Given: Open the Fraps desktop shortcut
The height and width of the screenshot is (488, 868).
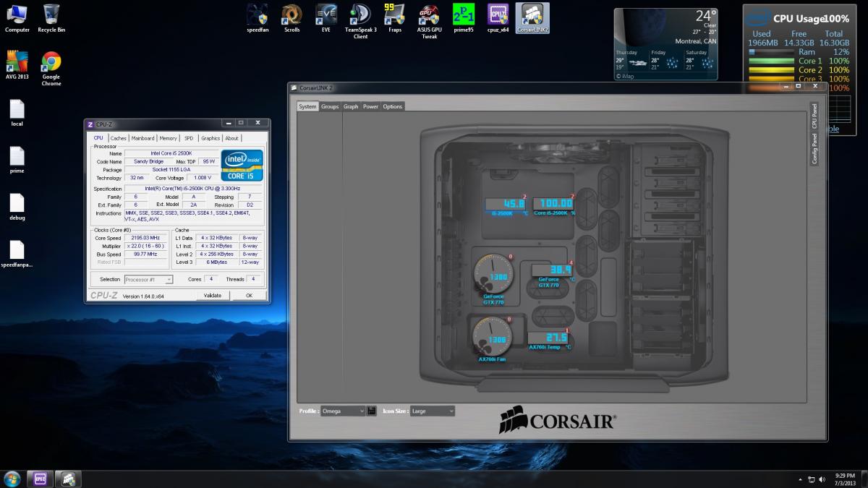Looking at the screenshot, I should tap(394, 19).
